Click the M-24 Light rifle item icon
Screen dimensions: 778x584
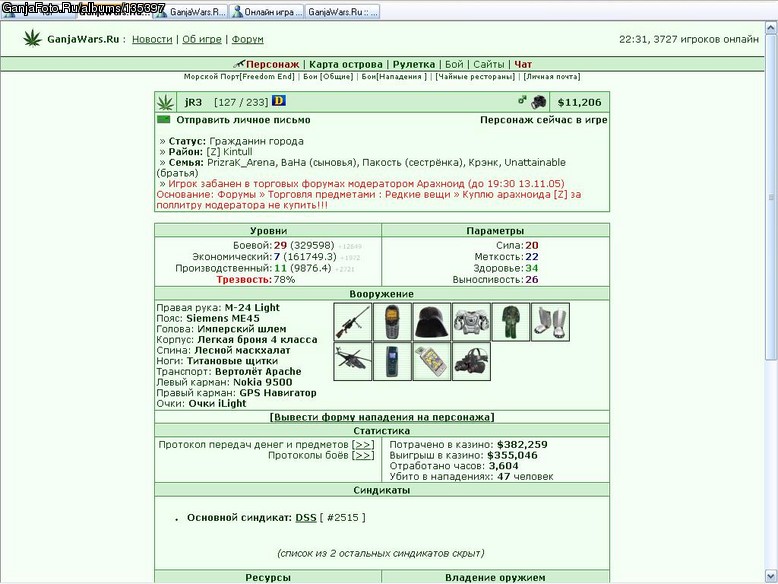(x=352, y=322)
